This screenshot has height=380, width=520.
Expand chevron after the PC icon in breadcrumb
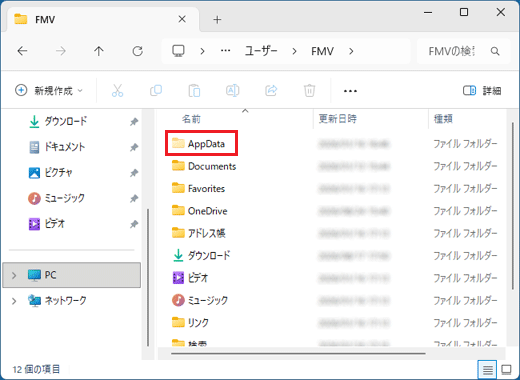tap(202, 51)
